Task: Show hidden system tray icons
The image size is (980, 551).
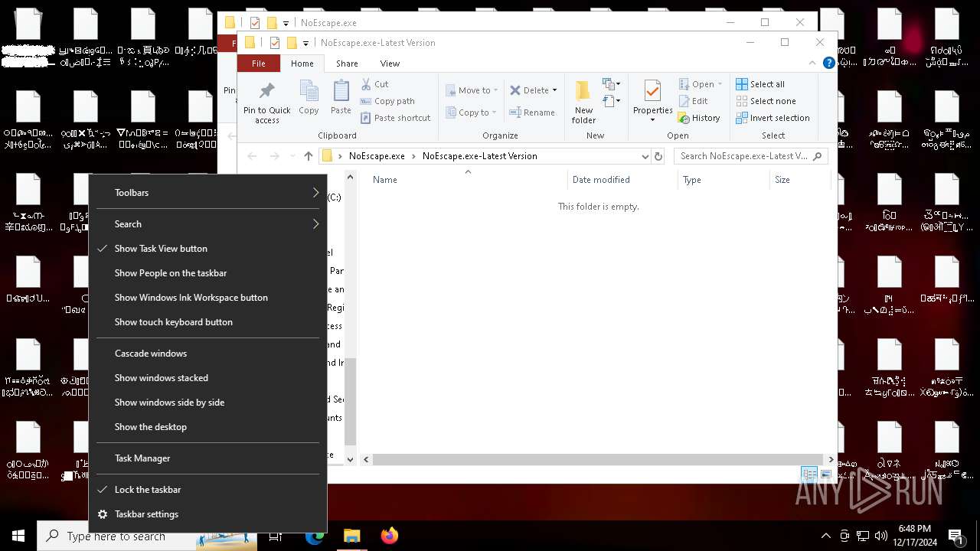Action: [x=825, y=536]
